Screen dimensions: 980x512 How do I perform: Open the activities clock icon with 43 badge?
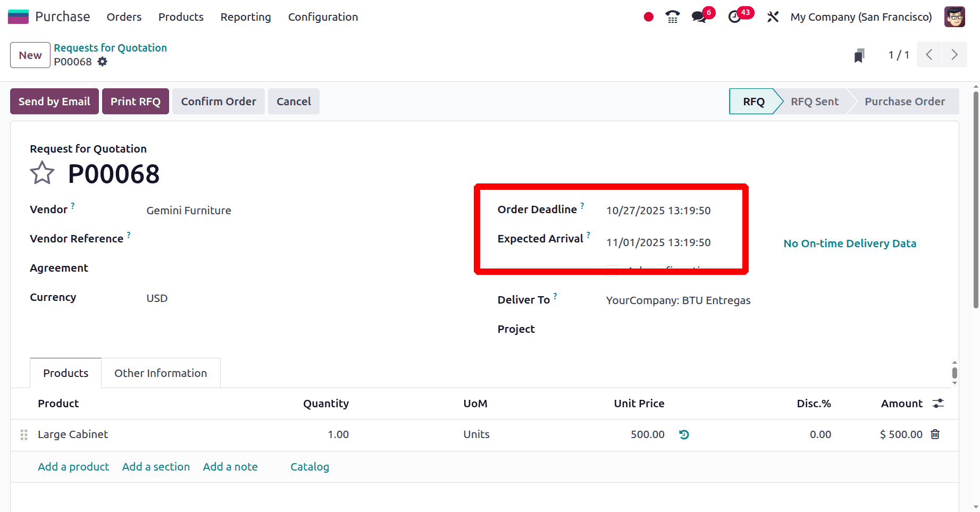click(x=735, y=16)
